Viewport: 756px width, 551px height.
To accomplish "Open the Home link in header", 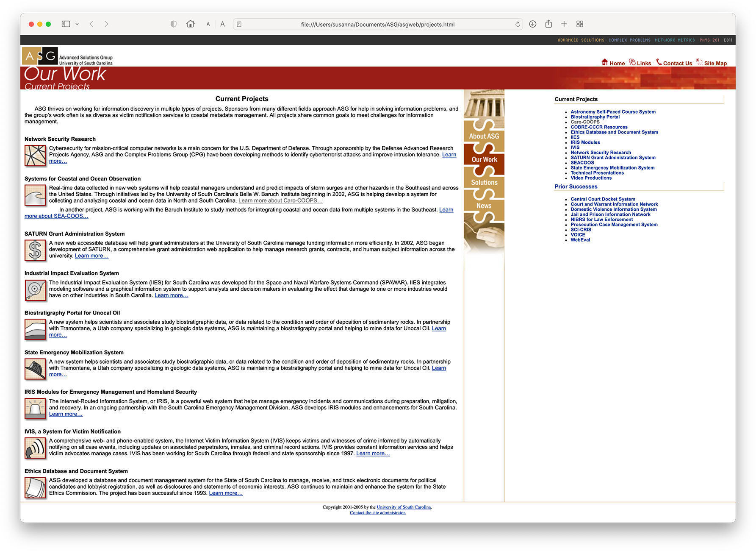I will pos(613,63).
